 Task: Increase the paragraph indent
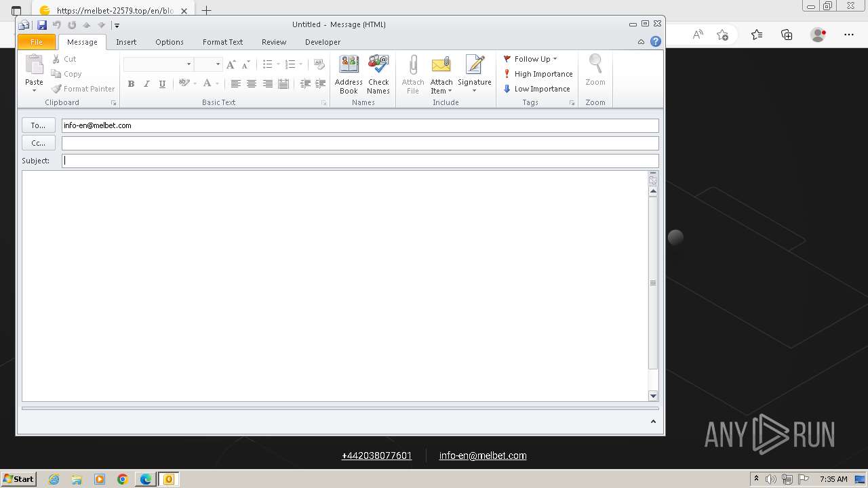coord(321,84)
